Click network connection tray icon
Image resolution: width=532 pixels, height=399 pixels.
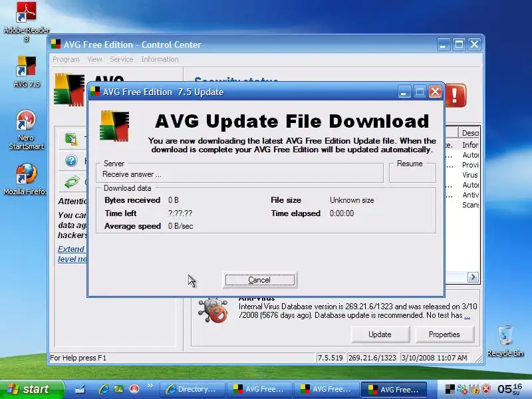point(462,389)
